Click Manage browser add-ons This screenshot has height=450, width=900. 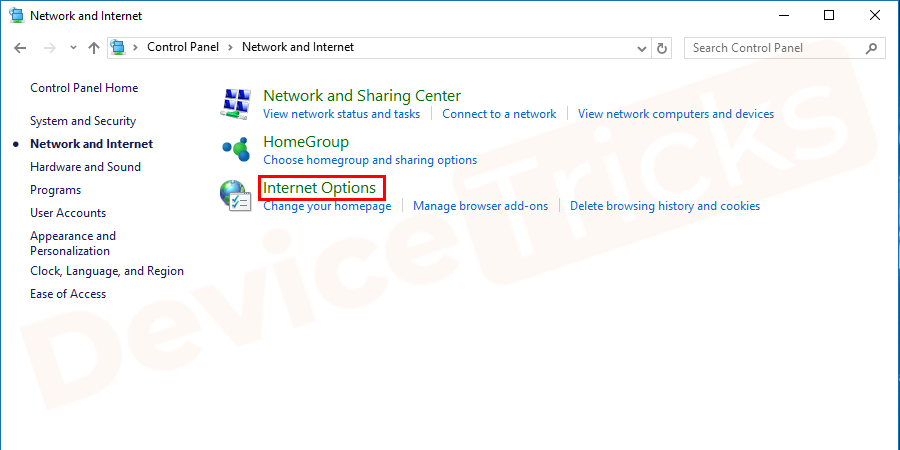click(481, 205)
